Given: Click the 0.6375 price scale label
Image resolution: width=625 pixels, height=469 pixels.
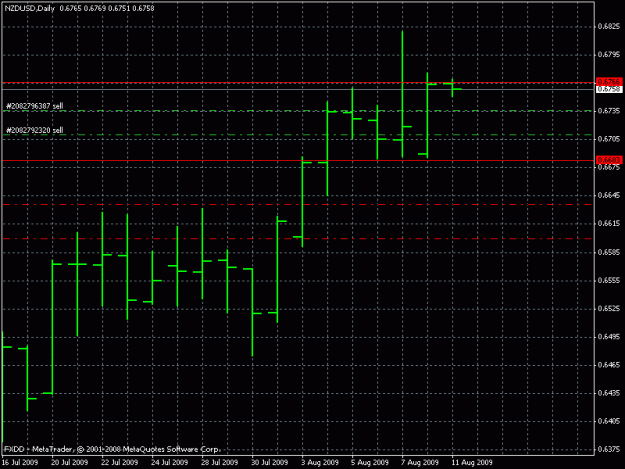Looking at the screenshot, I should (x=609, y=449).
